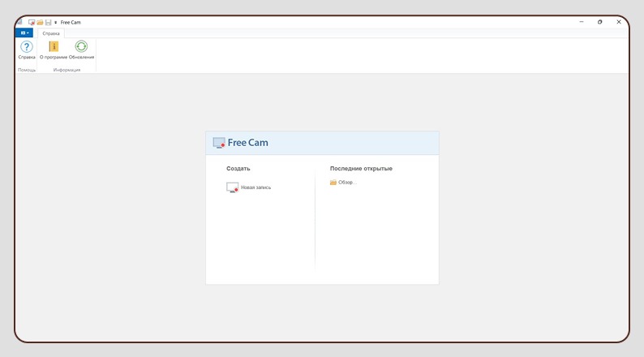Open the blue application menu button
The width and height of the screenshot is (644, 357).
tap(24, 33)
